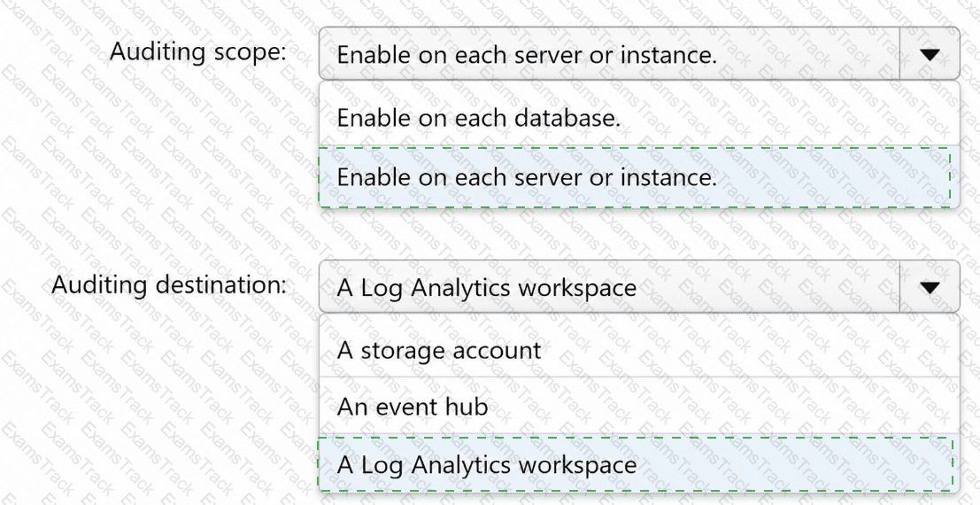The height and width of the screenshot is (505, 980).
Task: Click selected scope text 'Enable on each server or instance.'
Action: [527, 55]
